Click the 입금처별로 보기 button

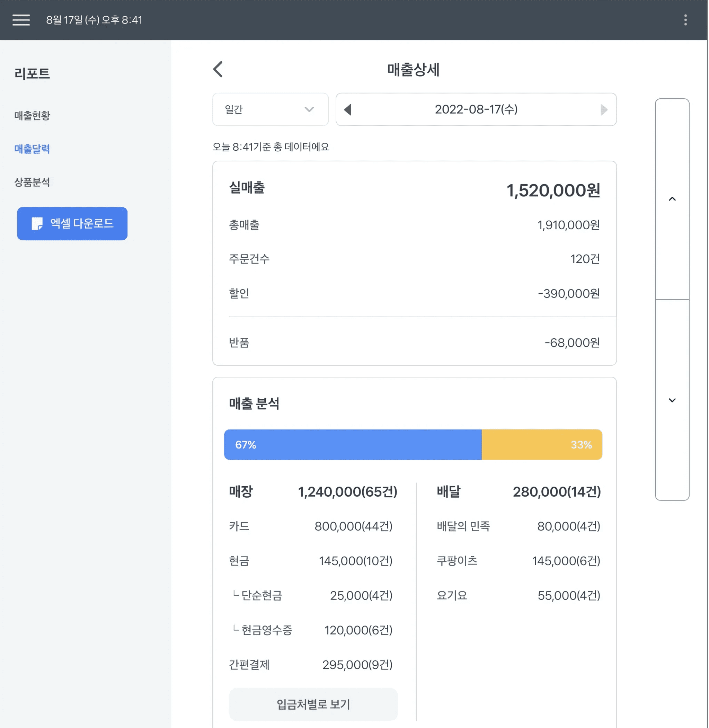tap(313, 704)
